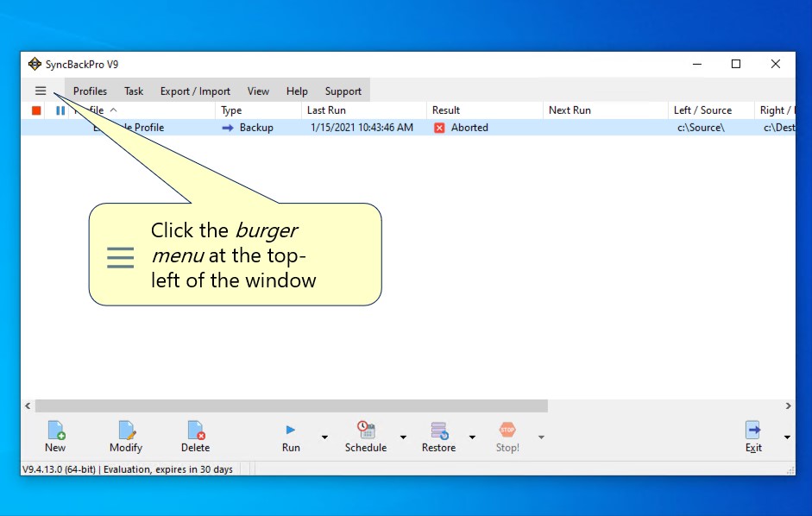This screenshot has height=516, width=812.
Task: Click the Stop! toolbar button
Action: point(507,437)
